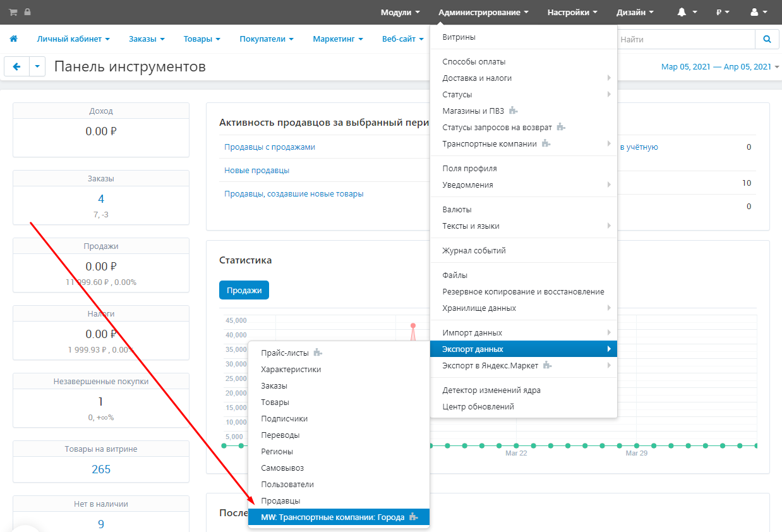Click the home icon in navigation bar

13,39
